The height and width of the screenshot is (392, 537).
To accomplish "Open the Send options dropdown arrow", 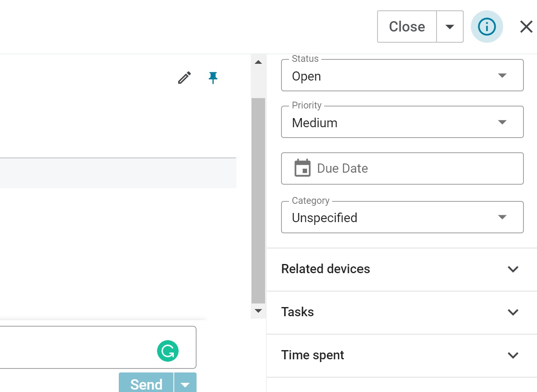I will point(185,384).
